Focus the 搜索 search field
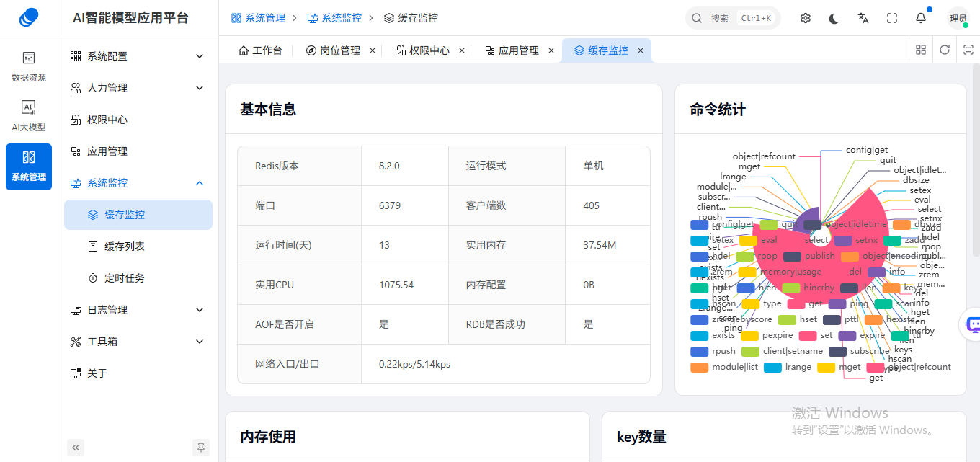The image size is (980, 462). tap(733, 18)
